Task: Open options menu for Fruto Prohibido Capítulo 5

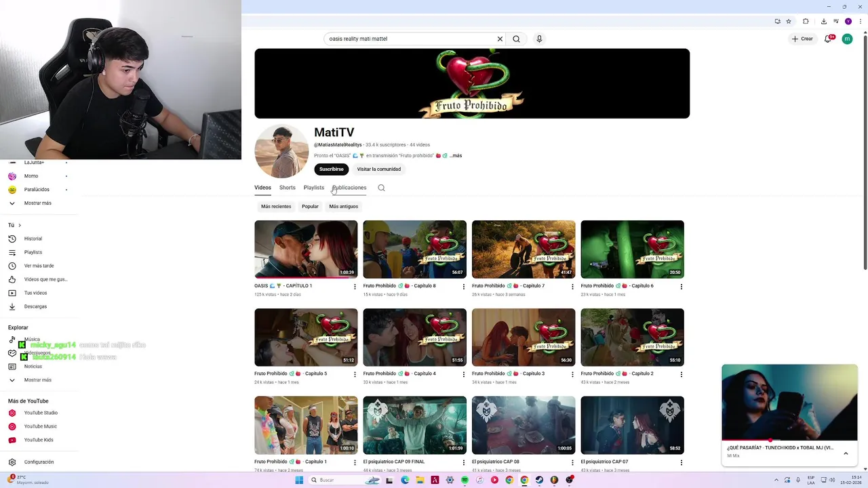Action: click(355, 374)
